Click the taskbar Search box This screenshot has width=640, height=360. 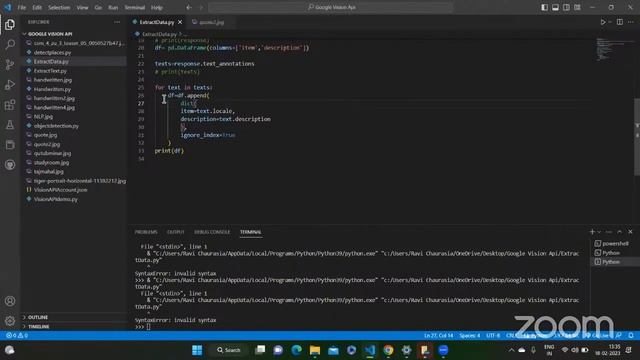click(229, 350)
